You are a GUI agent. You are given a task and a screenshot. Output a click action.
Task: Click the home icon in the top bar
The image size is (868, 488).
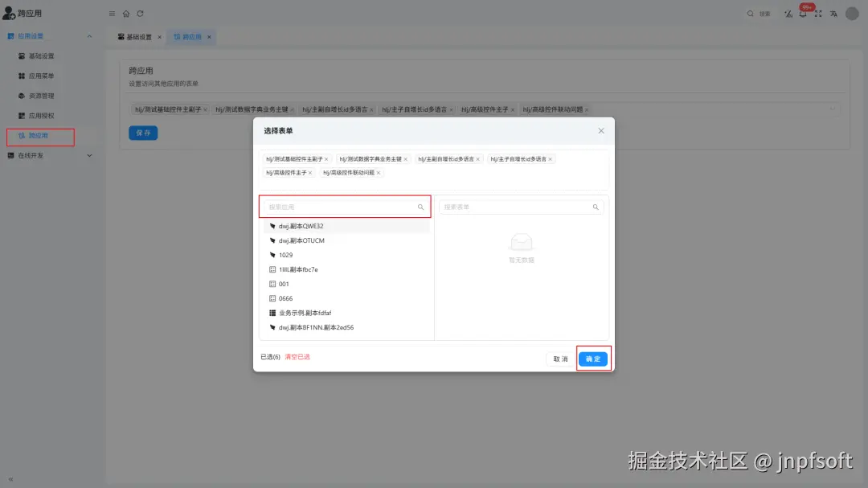pyautogui.click(x=126, y=14)
